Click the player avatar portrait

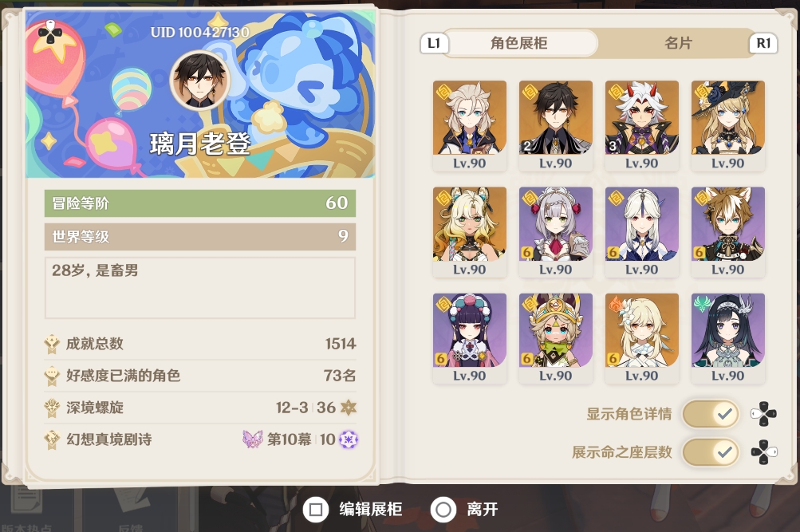click(x=200, y=80)
